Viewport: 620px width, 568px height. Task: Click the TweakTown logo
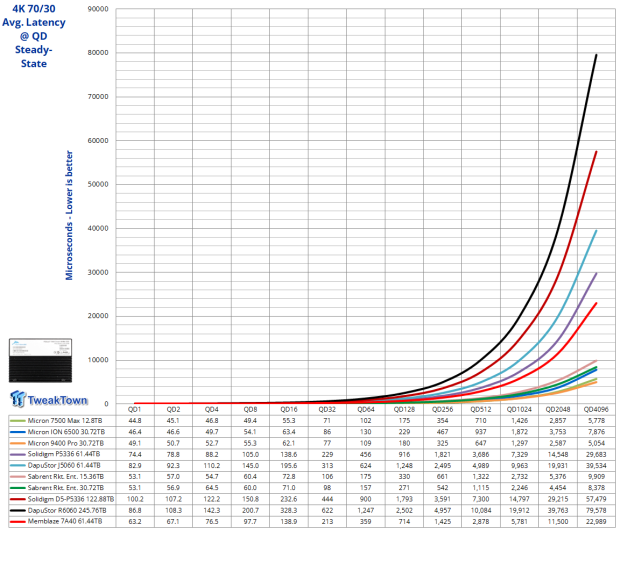(x=49, y=399)
